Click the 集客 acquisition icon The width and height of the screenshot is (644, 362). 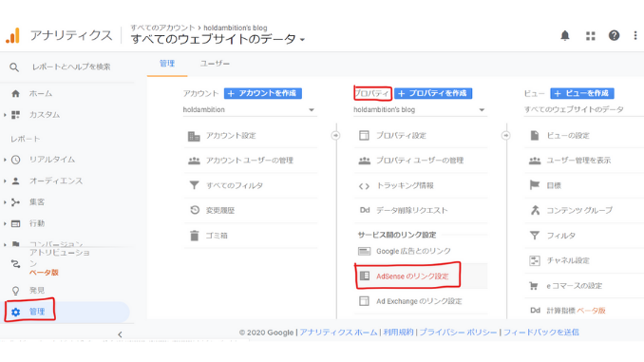pyautogui.click(x=15, y=202)
